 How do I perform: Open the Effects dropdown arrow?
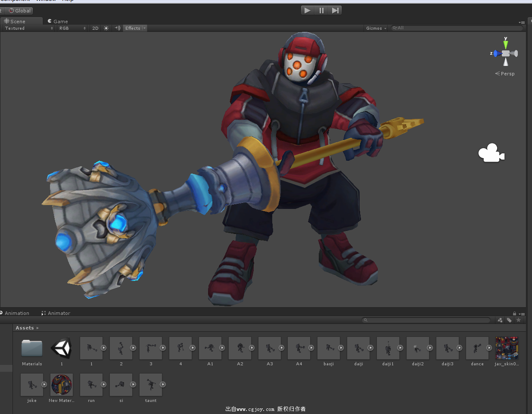pyautogui.click(x=145, y=28)
